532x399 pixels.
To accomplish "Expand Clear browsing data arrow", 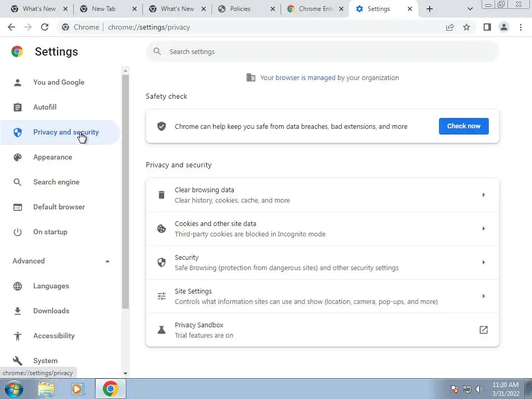I will pyautogui.click(x=484, y=195).
